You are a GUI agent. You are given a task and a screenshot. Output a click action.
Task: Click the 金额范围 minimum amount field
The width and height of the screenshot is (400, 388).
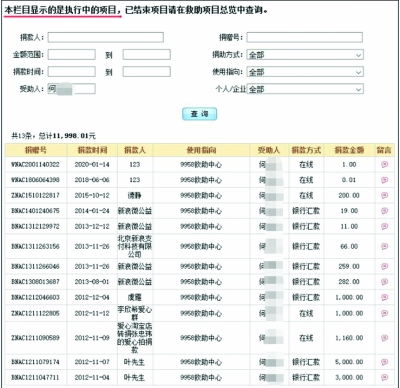pyautogui.click(x=72, y=54)
